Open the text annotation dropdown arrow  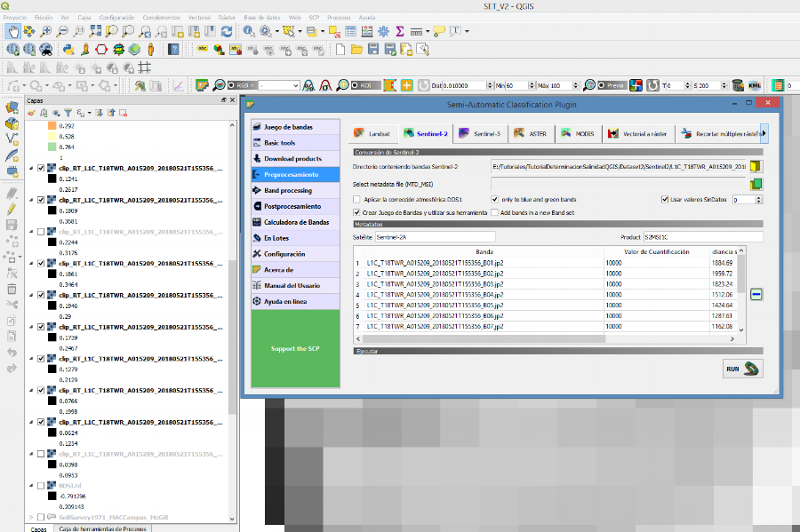467,32
